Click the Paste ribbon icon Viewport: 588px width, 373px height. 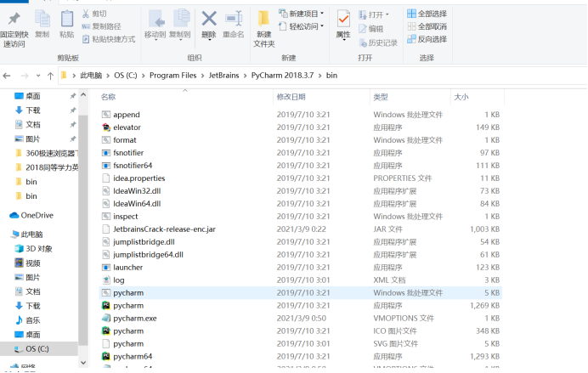pos(67,19)
